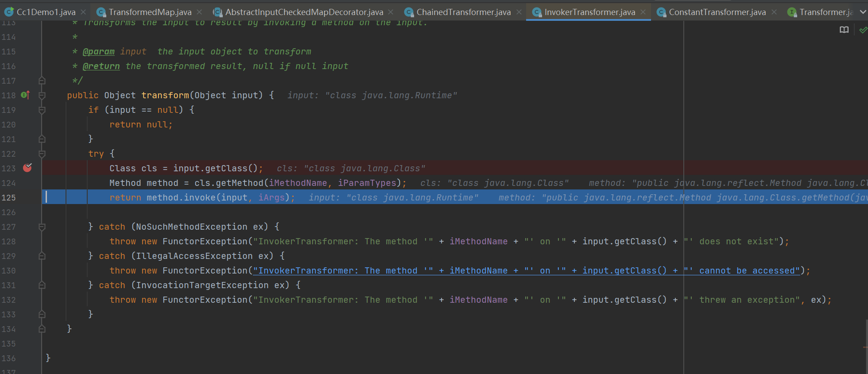Click the Cc1Demo1.java class file icon
The image size is (868, 374).
pyautogui.click(x=9, y=12)
